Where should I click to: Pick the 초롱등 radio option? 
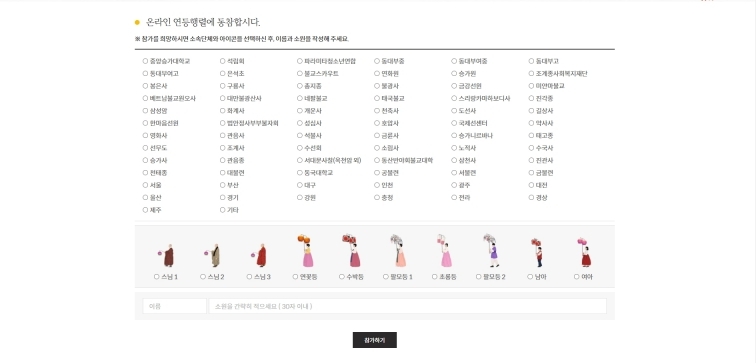pos(434,277)
